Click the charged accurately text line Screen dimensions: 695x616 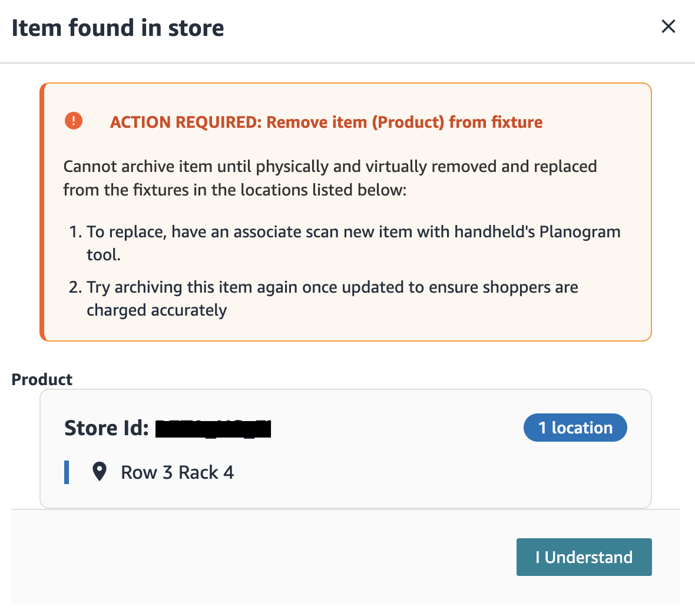point(157,310)
